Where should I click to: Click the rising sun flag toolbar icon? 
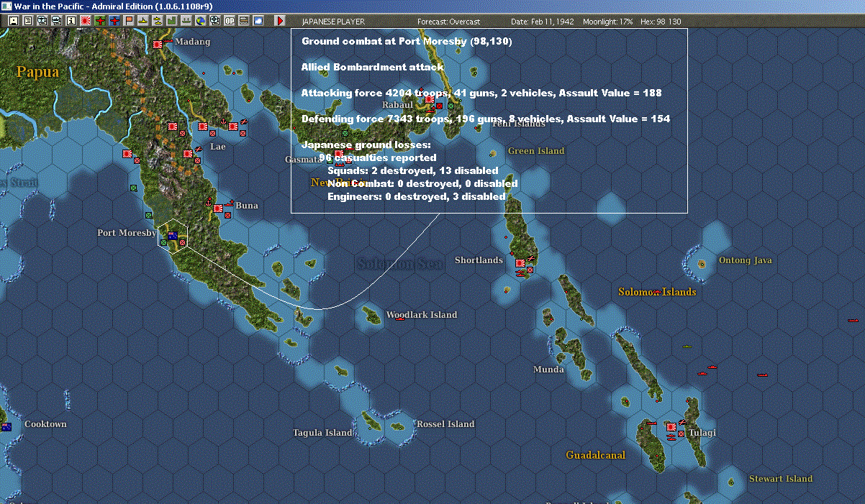85,21
